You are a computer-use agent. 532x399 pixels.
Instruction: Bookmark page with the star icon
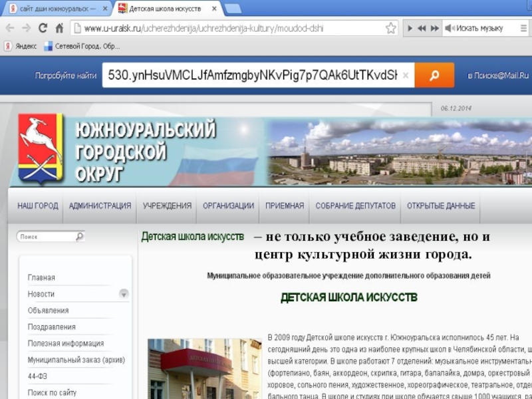[x=390, y=29]
